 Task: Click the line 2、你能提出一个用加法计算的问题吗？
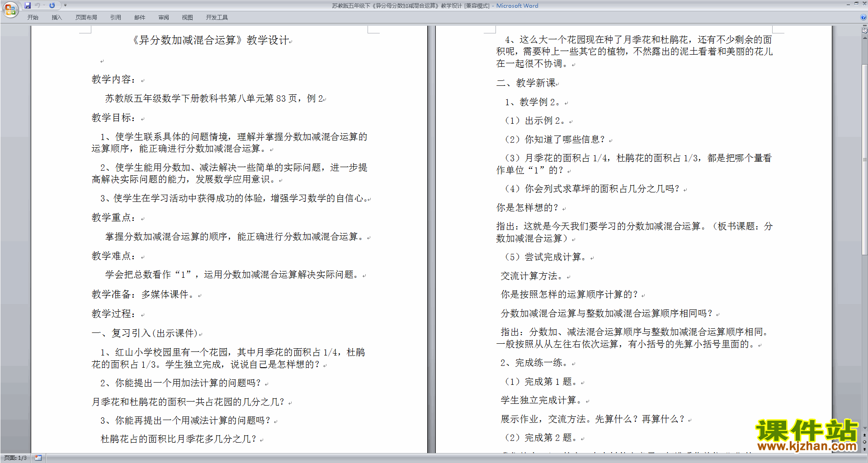(x=181, y=383)
